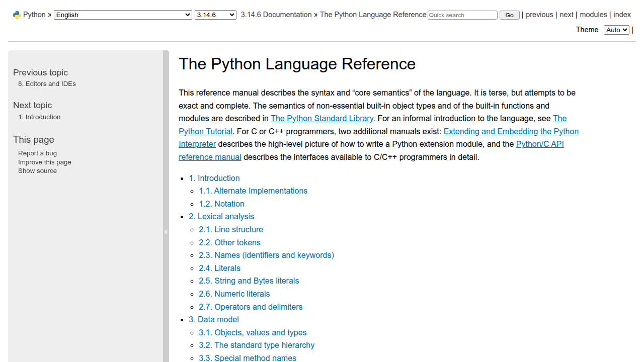Click the 3.14.6 Documentation breadcrumb

pos(276,15)
